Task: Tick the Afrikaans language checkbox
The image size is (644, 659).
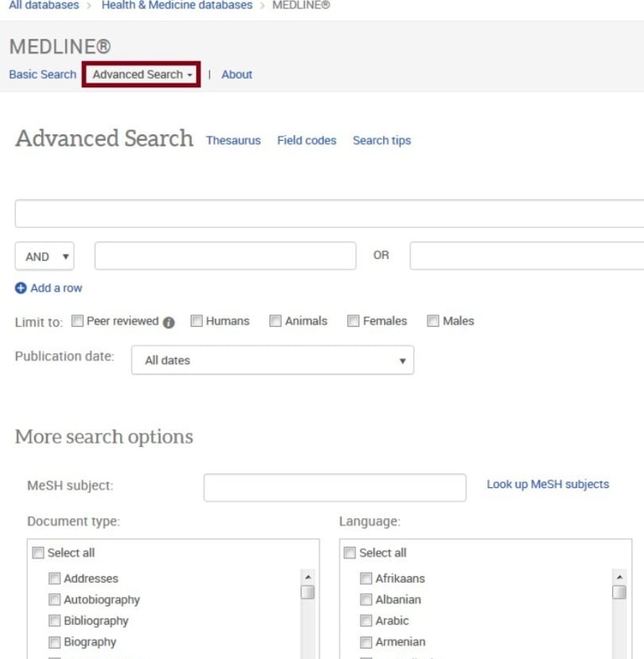Action: click(x=366, y=579)
